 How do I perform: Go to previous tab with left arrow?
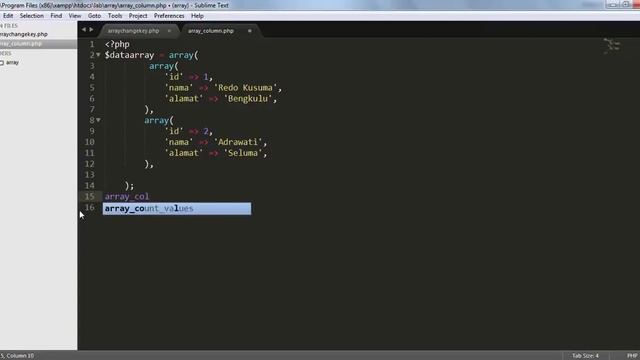(84, 29)
